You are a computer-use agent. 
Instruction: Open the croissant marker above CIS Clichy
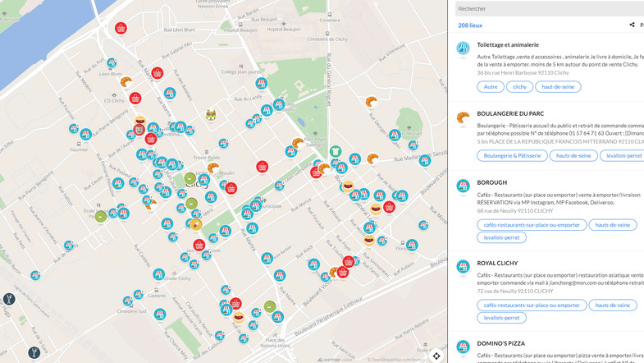coord(126,81)
